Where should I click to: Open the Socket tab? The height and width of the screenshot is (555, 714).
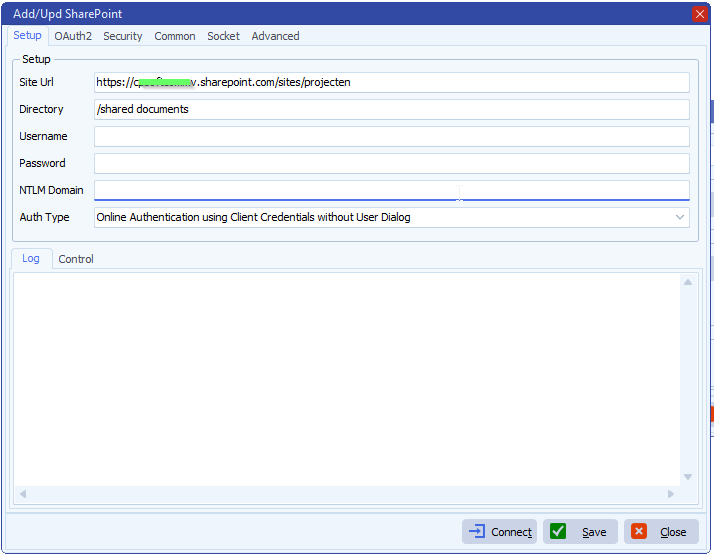(223, 36)
